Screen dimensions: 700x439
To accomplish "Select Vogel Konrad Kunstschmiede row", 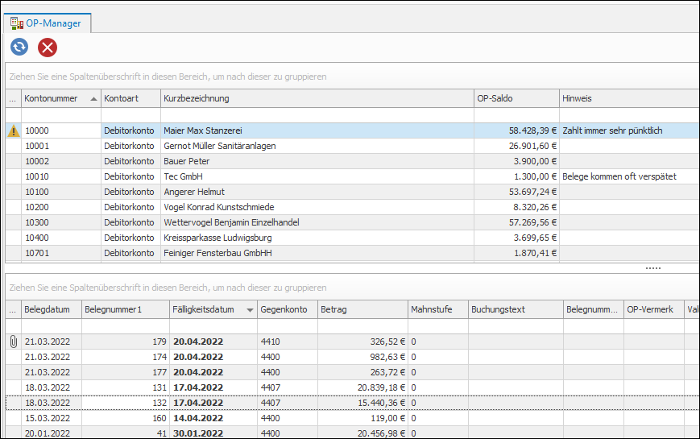I will [x=352, y=207].
